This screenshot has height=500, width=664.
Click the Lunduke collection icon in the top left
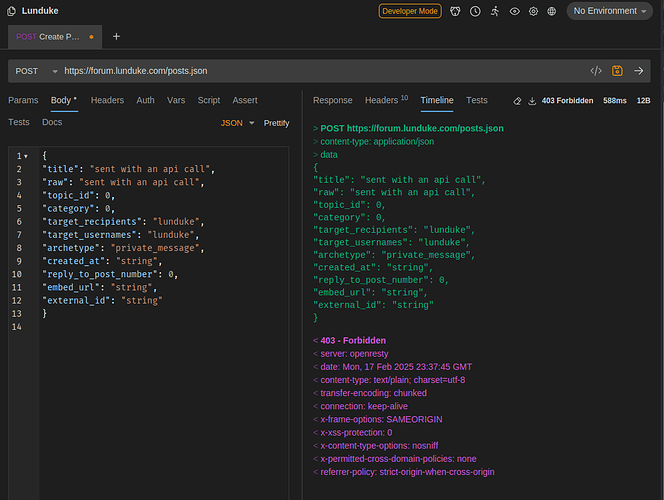[x=11, y=11]
